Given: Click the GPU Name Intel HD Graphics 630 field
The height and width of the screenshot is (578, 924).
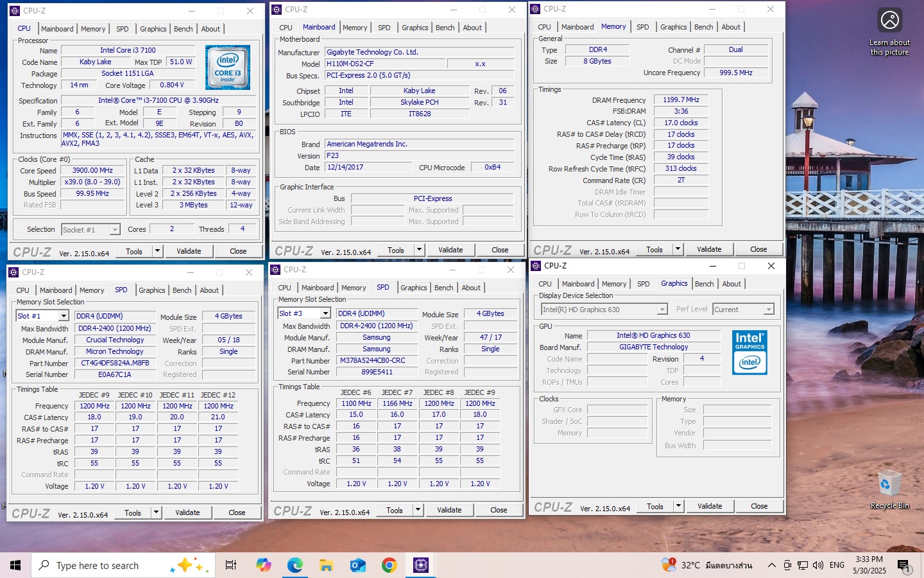Looking at the screenshot, I should (x=653, y=335).
